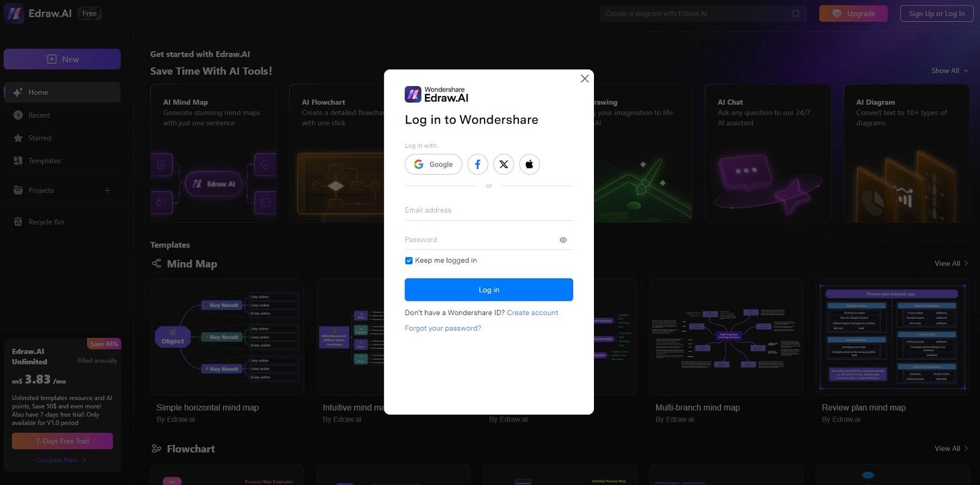Screen dimensions: 980x485
Task: Open the AI Diagram card
Action: click(x=906, y=153)
